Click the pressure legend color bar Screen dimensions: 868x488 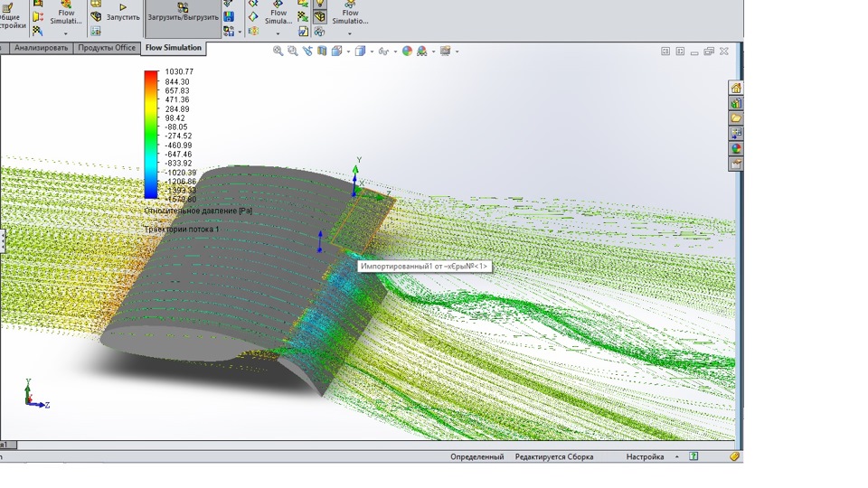(150, 134)
